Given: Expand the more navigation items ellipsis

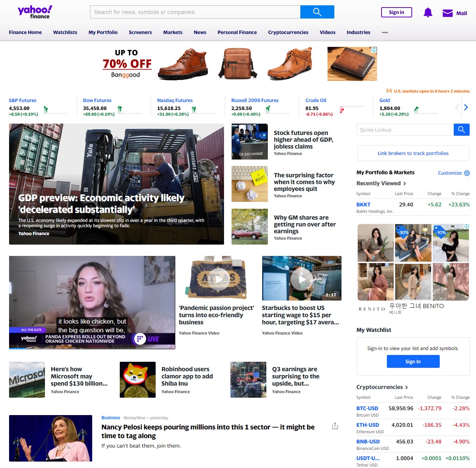Looking at the screenshot, I should click(x=385, y=33).
